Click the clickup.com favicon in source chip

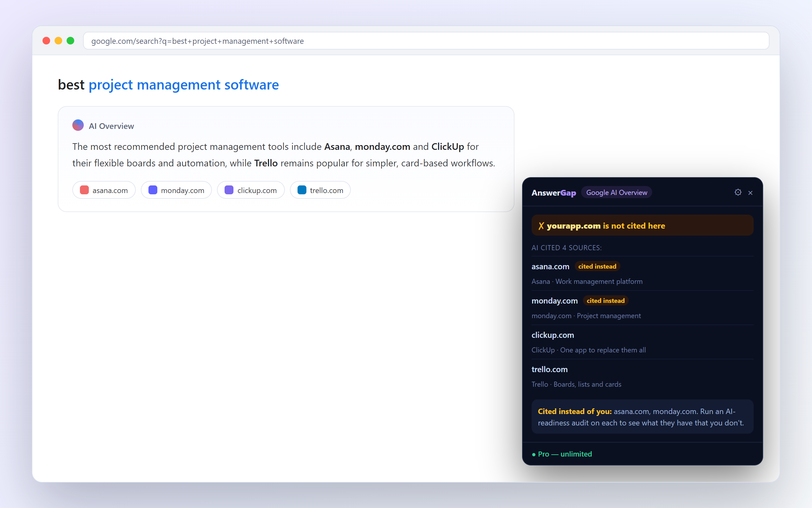tap(229, 190)
